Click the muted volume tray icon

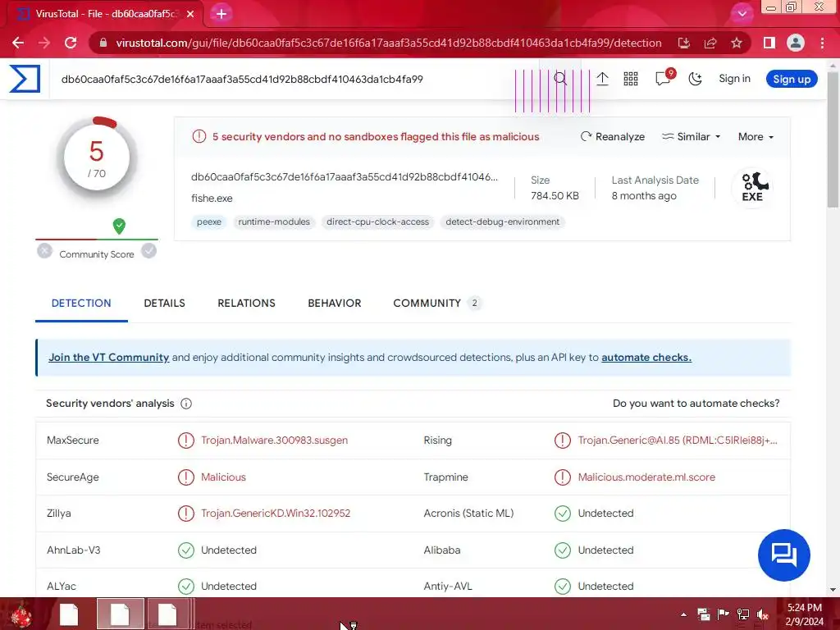(x=763, y=614)
